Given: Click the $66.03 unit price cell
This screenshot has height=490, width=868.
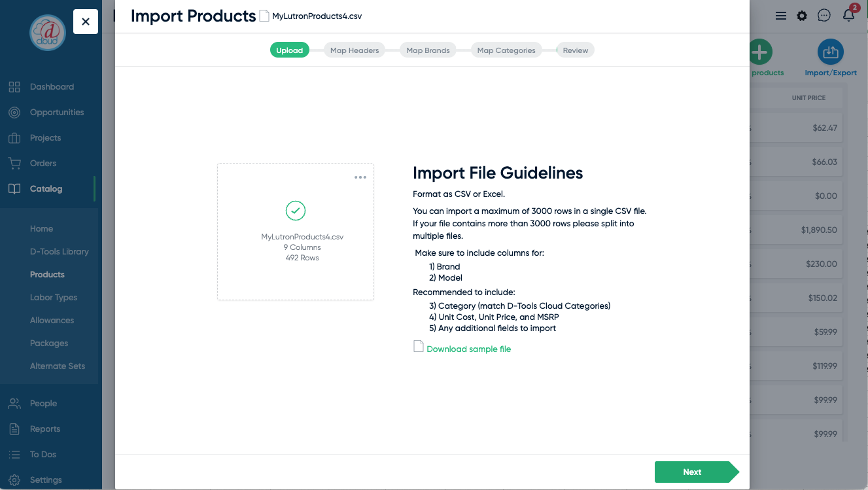Looking at the screenshot, I should [825, 162].
